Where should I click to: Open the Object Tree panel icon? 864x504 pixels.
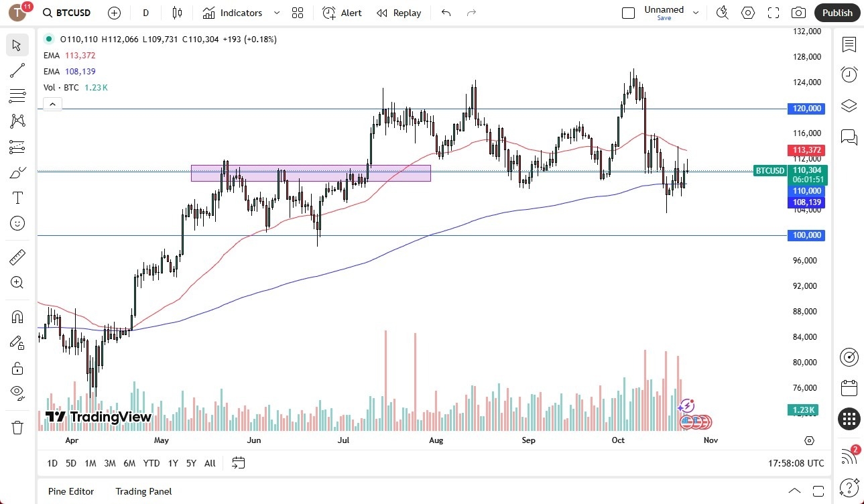click(x=849, y=105)
